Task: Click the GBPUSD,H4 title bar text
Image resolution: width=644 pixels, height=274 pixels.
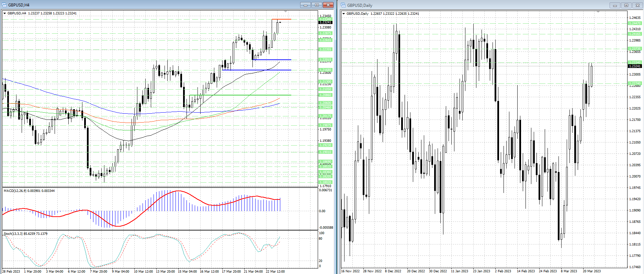Action: point(19,5)
